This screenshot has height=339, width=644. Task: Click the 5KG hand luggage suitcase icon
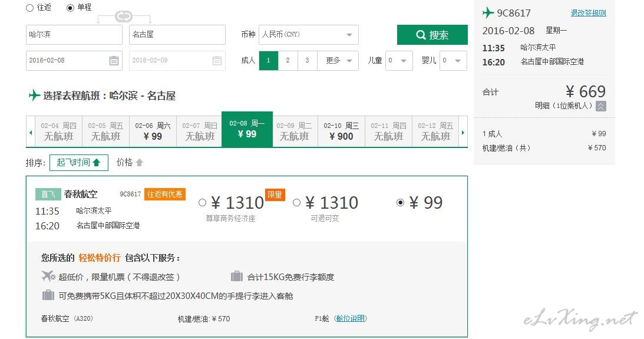(48, 295)
